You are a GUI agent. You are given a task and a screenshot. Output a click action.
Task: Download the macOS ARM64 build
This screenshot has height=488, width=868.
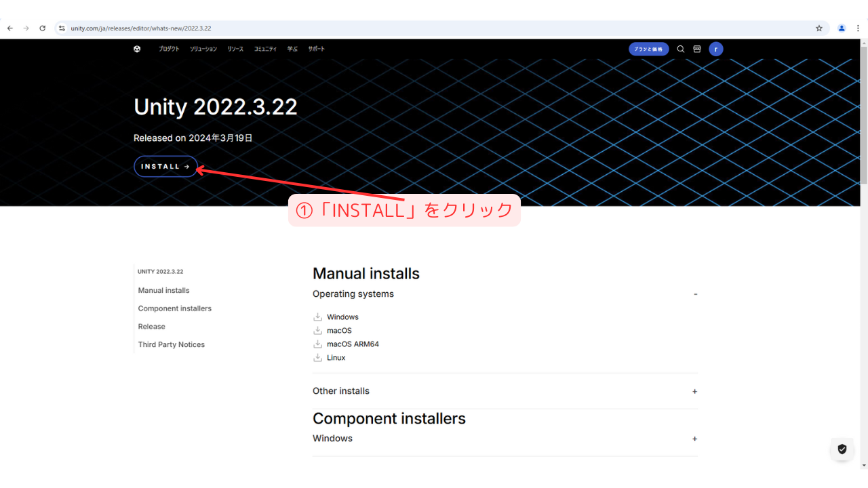317,344
